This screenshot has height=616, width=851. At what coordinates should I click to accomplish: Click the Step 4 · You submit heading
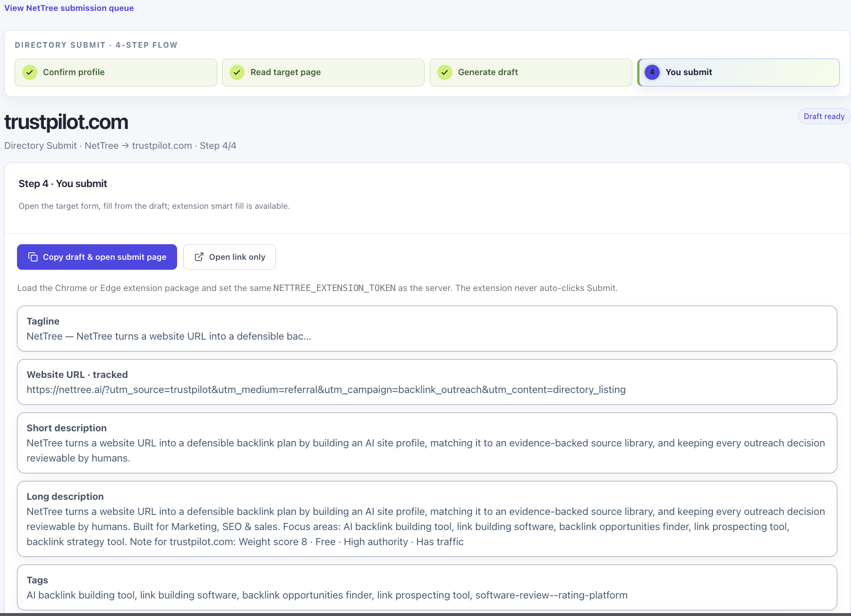[x=63, y=184]
